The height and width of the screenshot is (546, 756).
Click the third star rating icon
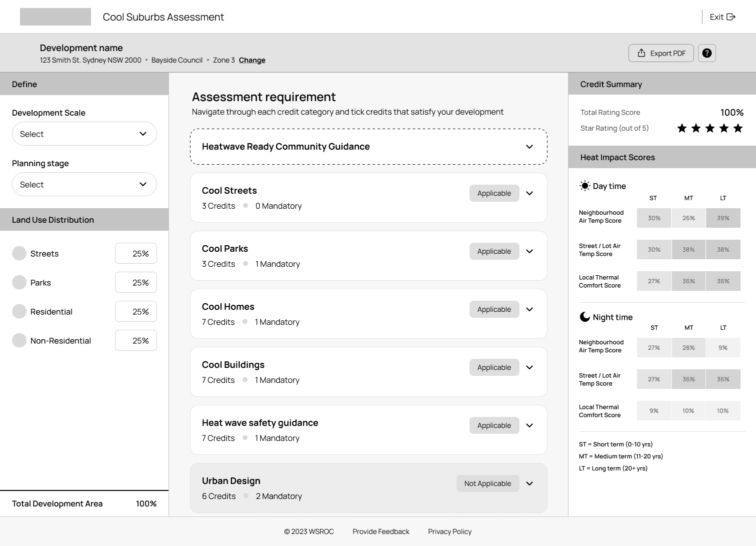click(x=710, y=128)
